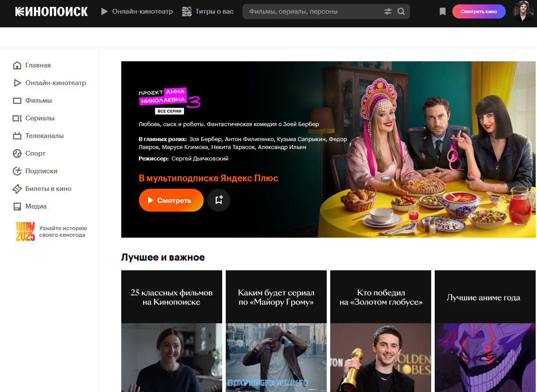Click the Спорт ball icon in sidebar
The image size is (537, 392).
click(17, 153)
